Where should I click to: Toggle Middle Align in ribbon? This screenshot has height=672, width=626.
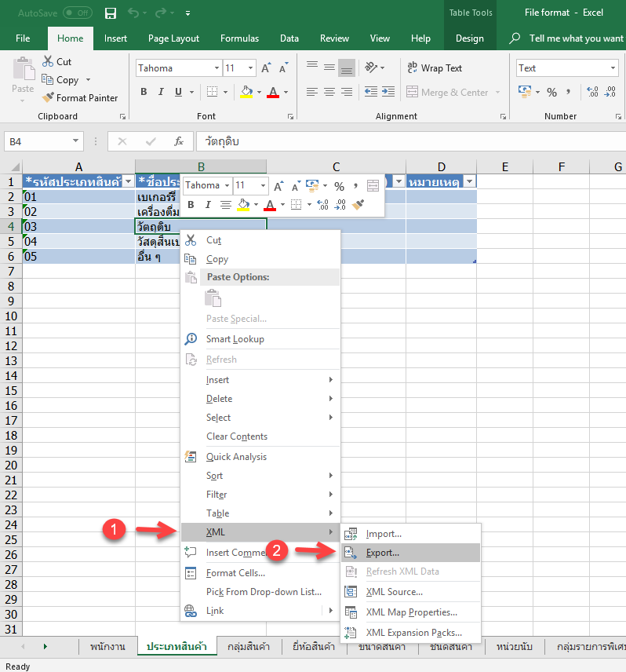[329, 68]
